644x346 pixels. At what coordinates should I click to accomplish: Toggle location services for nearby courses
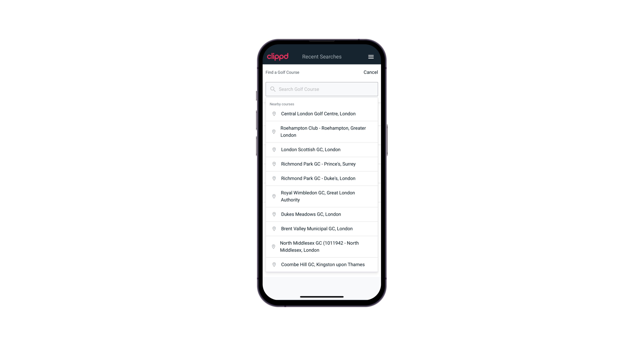[282, 104]
